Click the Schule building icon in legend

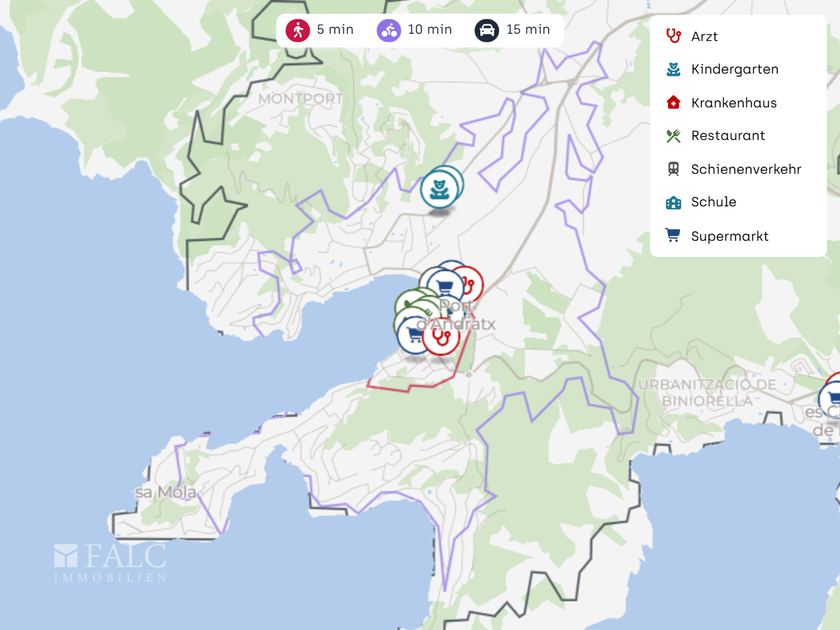point(673,202)
